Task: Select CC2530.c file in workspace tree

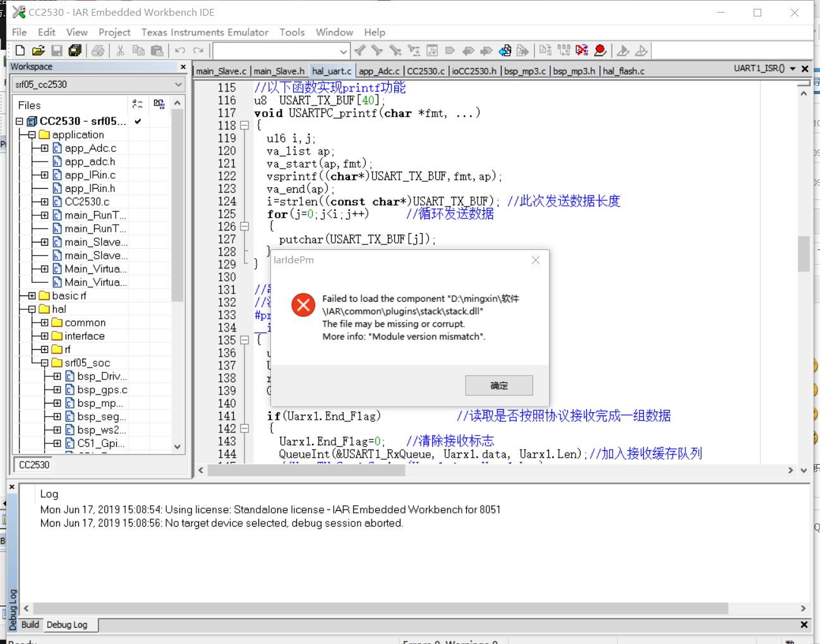Action: (x=87, y=202)
